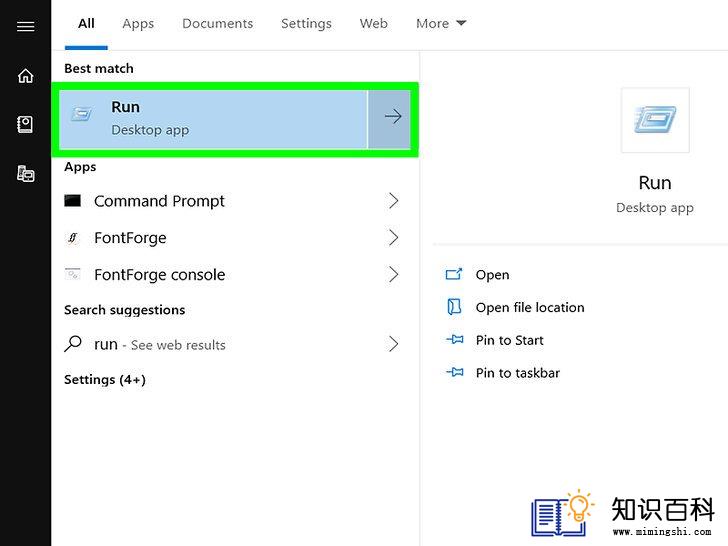Select the Settings filter tab
Image resolution: width=728 pixels, height=546 pixels.
click(x=306, y=24)
